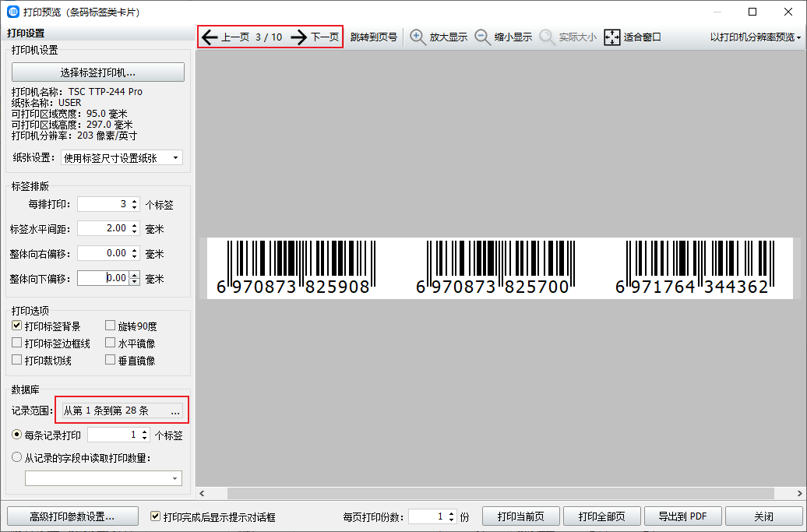This screenshot has height=532, width=807.
Task: Click the scrollbar left arrow in preview
Action: (202, 493)
